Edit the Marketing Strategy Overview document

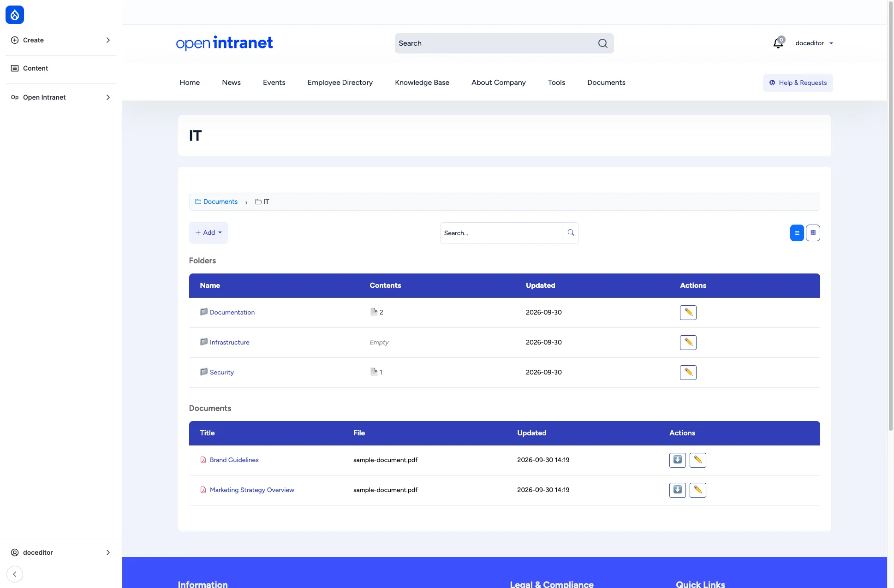pyautogui.click(x=697, y=490)
